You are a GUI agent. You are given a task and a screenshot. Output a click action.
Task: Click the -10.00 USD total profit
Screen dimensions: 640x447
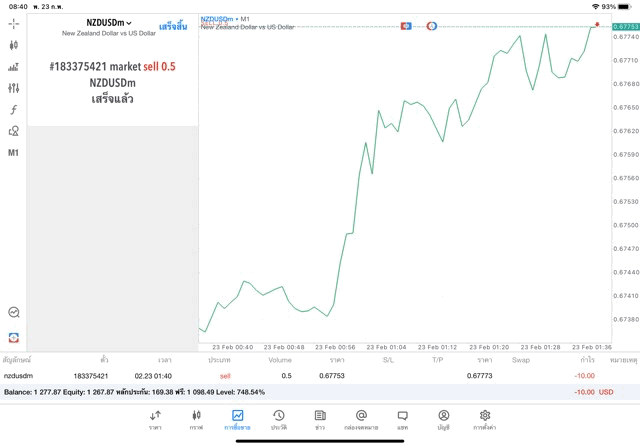[x=594, y=392]
